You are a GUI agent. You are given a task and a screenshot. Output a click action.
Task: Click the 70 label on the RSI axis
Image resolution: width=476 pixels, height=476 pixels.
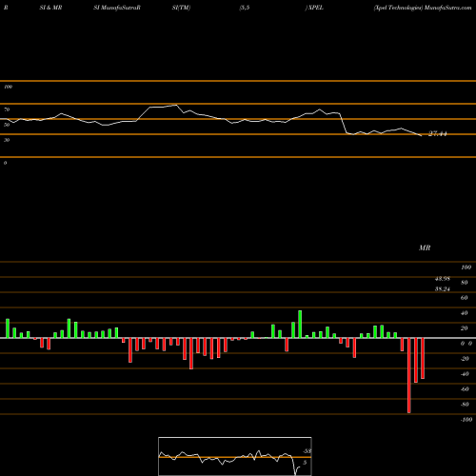click(7, 109)
